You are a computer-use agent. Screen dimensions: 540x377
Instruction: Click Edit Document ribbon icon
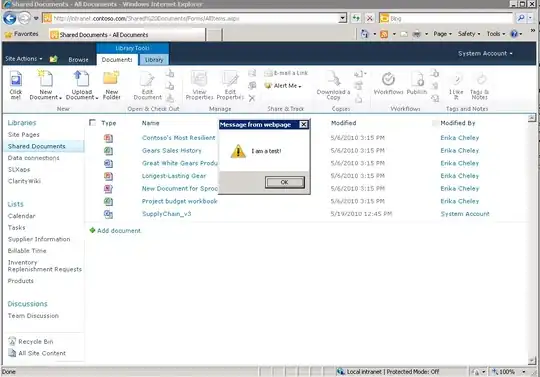click(x=147, y=85)
